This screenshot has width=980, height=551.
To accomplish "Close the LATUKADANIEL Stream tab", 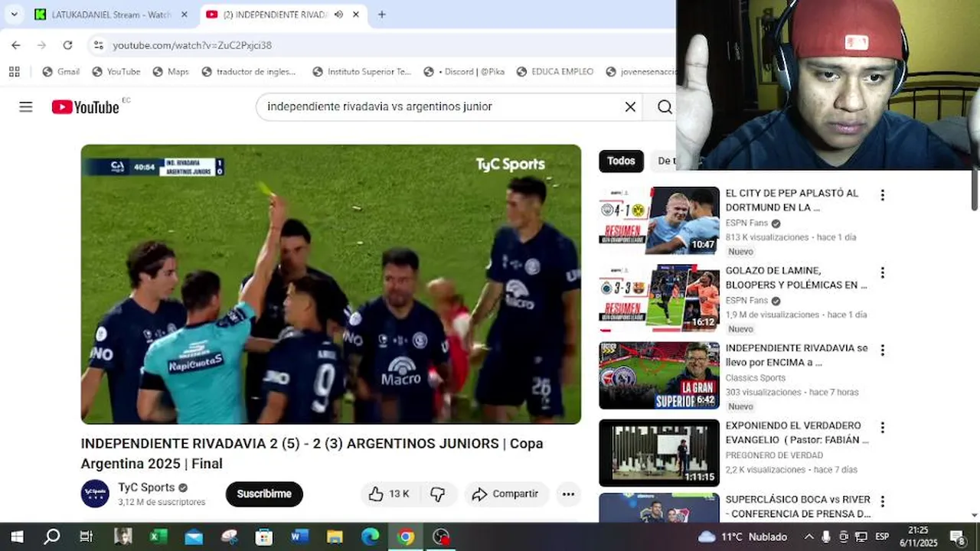I will pos(184,15).
